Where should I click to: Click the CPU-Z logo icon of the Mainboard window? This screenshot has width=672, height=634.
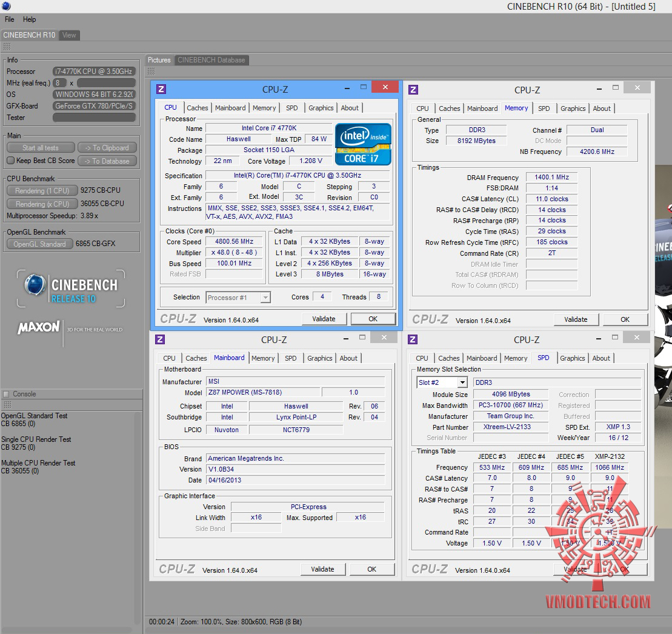(160, 339)
